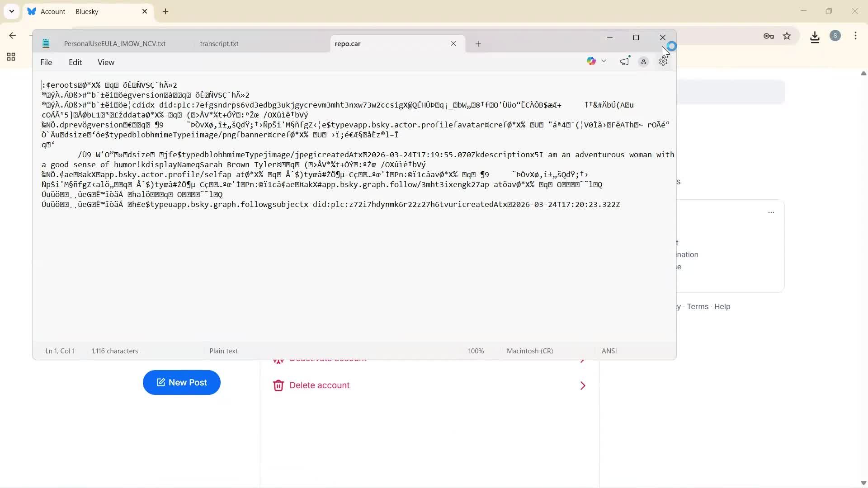Open the browser profile avatar S
The image size is (868, 488).
coord(835,36)
